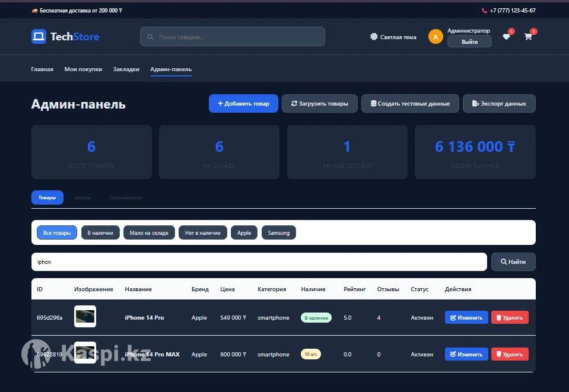Open the shopping cart icon
Screen dimensions: 569x392
pyautogui.click(x=528, y=37)
